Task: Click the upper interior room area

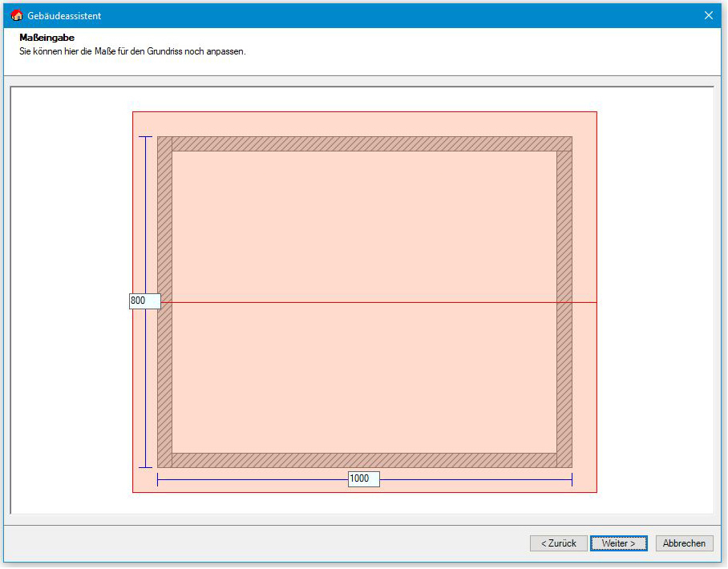Action: pos(365,224)
